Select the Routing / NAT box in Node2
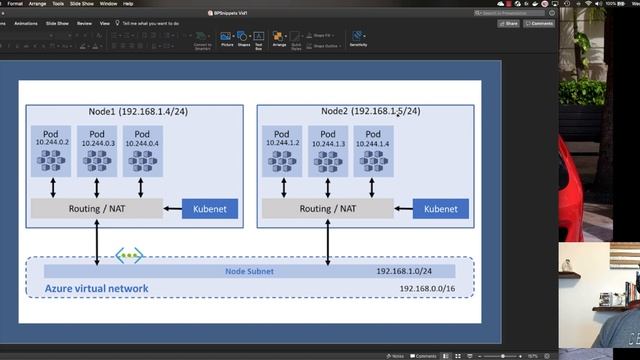 tap(328, 209)
